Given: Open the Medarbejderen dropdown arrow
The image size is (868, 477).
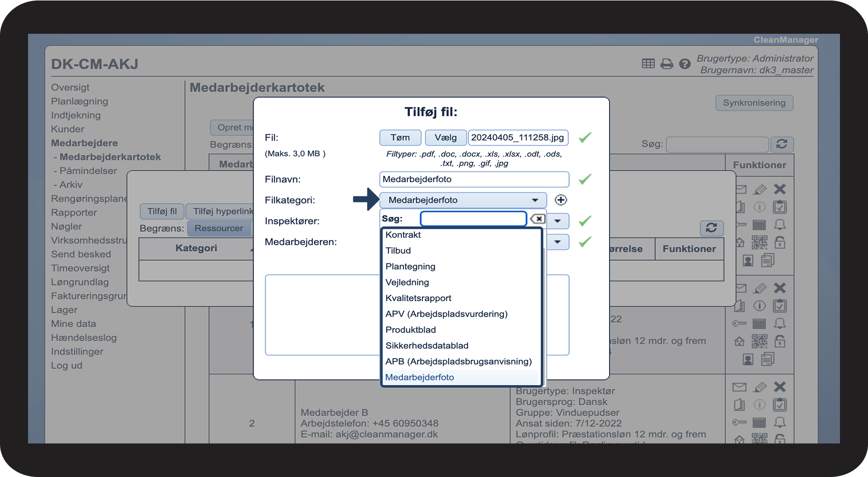Looking at the screenshot, I should [558, 242].
